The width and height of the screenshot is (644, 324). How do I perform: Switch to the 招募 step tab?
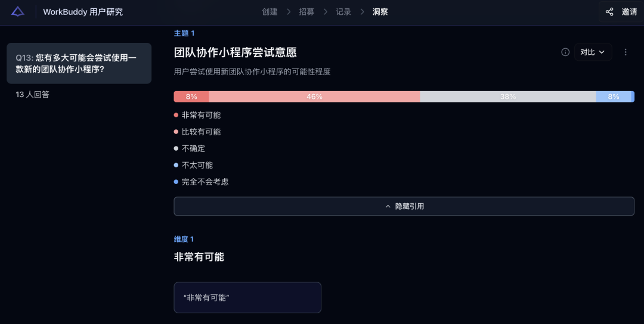[x=306, y=12]
